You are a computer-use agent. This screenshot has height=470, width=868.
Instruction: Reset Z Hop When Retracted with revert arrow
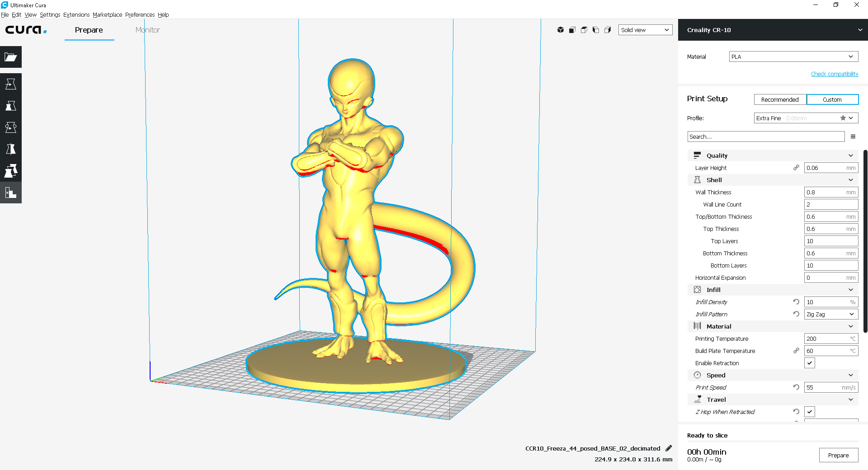pyautogui.click(x=796, y=412)
